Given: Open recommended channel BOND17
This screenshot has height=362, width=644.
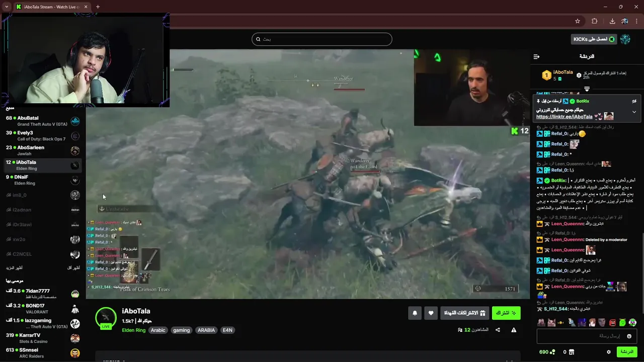Looking at the screenshot, I should 43,309.
